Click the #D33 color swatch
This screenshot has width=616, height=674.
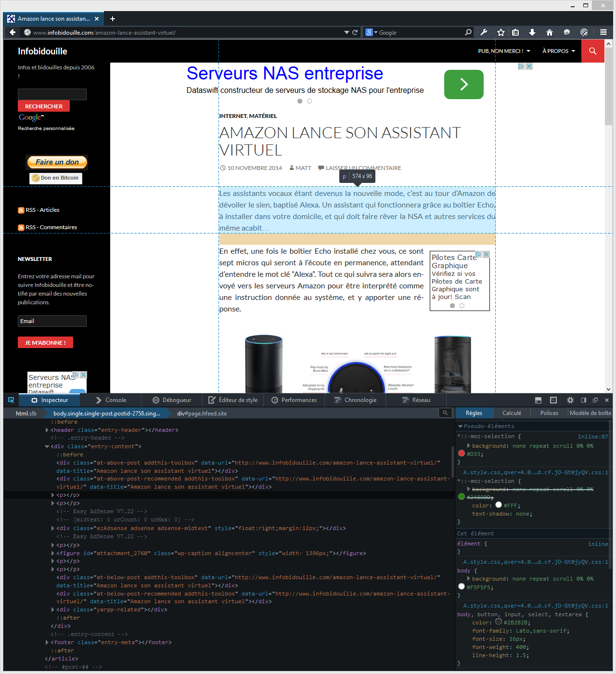(462, 454)
